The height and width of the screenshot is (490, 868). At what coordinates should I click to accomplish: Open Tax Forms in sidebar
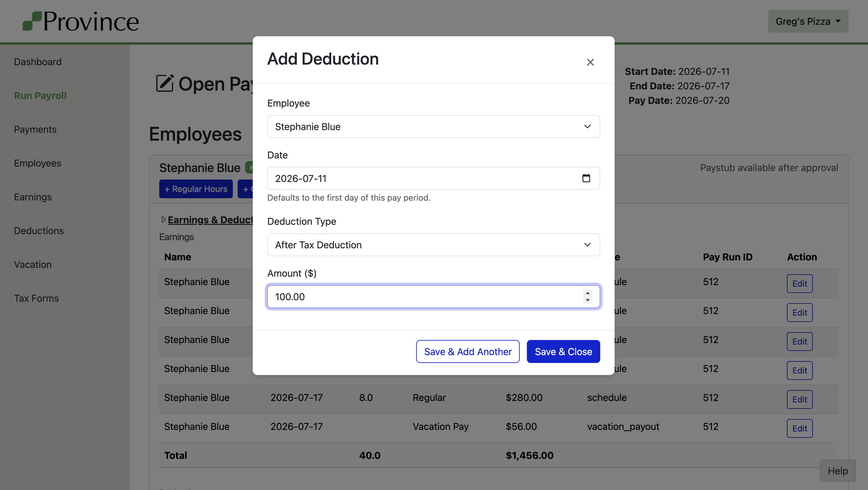36,298
